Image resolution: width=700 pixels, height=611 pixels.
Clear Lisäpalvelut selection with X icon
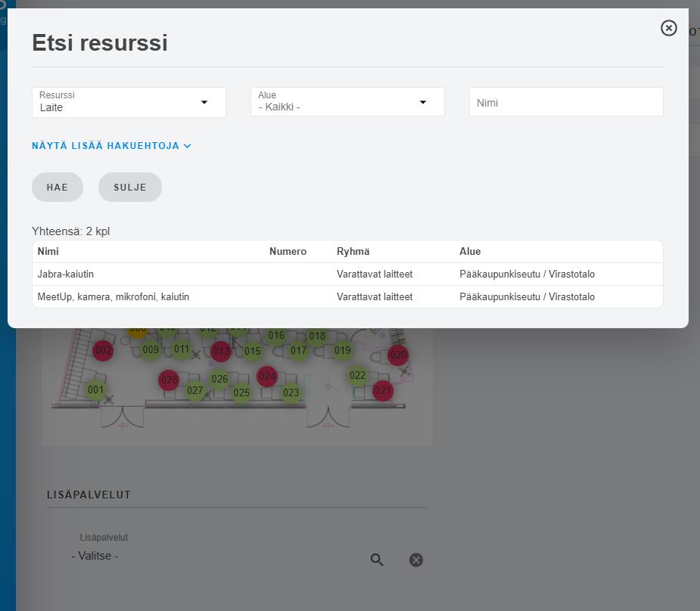pos(416,560)
